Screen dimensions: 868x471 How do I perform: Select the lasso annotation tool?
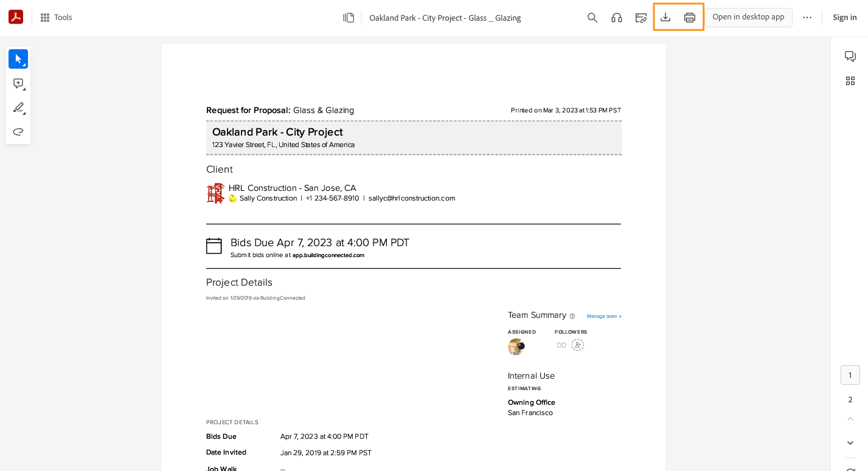click(x=18, y=131)
